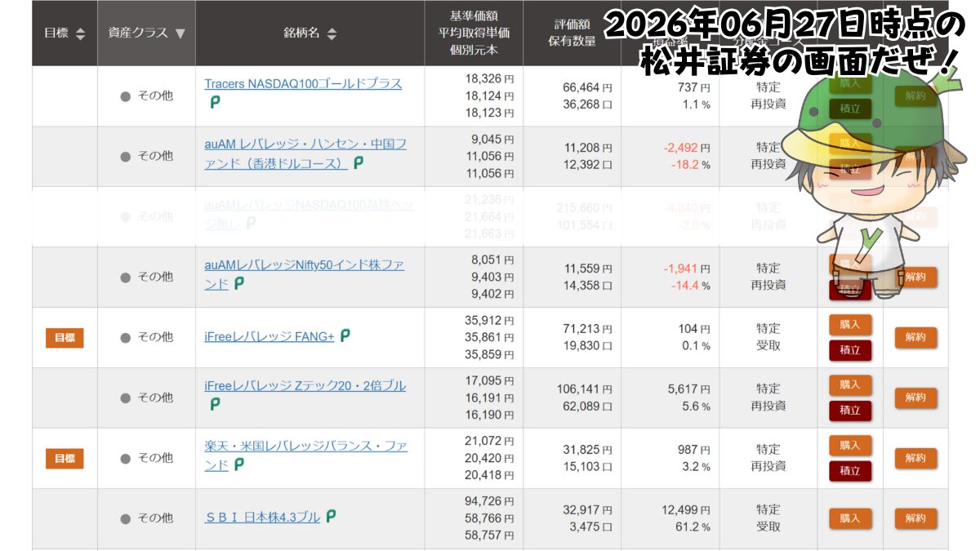Sort the table by 目標 column arrows
The height and width of the screenshot is (551, 980).
tap(80, 33)
